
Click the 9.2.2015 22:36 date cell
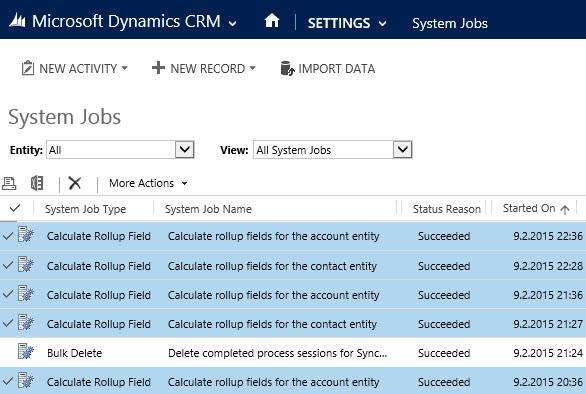click(x=548, y=236)
